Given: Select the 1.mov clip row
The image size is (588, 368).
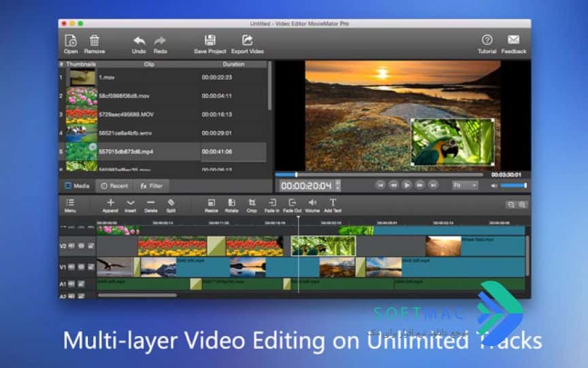Looking at the screenshot, I should [x=163, y=78].
